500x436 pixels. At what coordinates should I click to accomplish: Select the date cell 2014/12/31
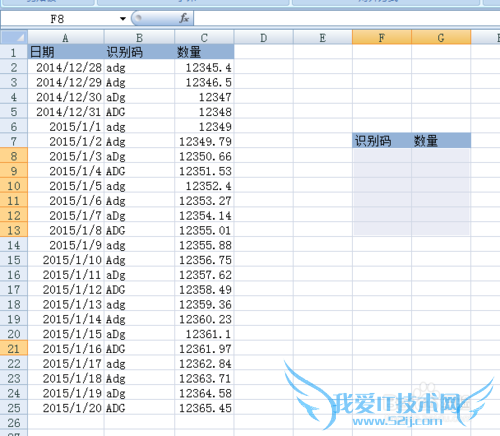pyautogui.click(x=66, y=112)
